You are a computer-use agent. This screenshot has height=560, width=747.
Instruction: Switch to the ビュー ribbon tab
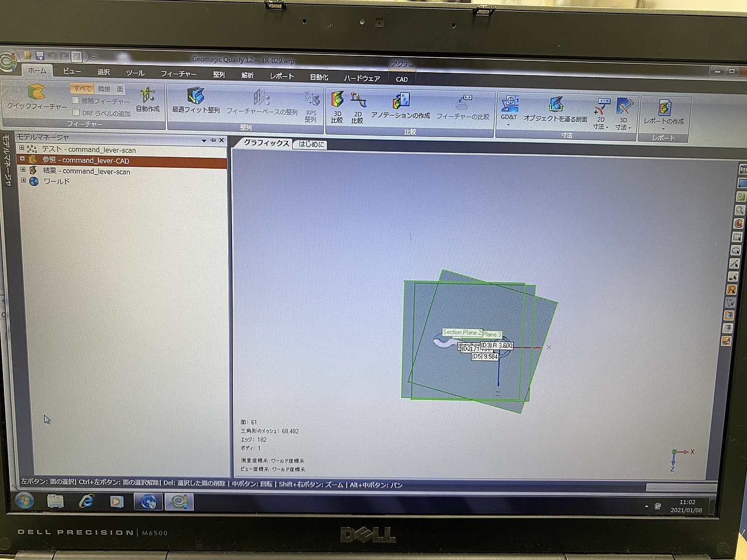pyautogui.click(x=72, y=71)
